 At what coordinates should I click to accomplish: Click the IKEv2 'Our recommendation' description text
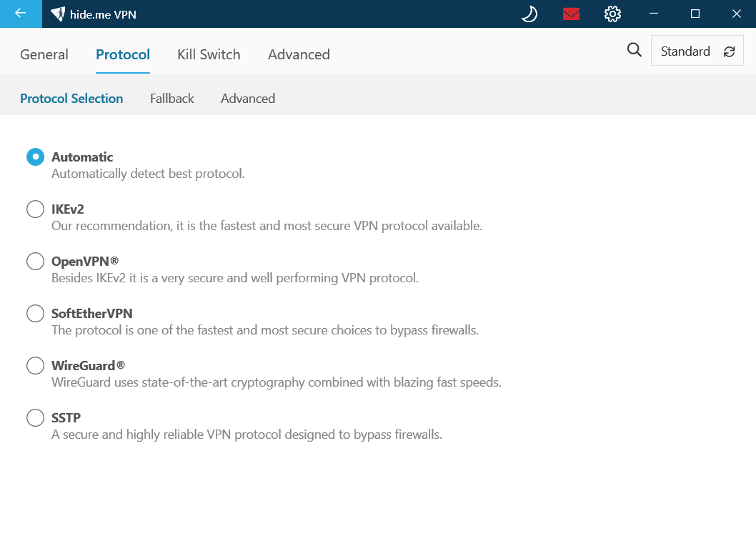coord(267,226)
